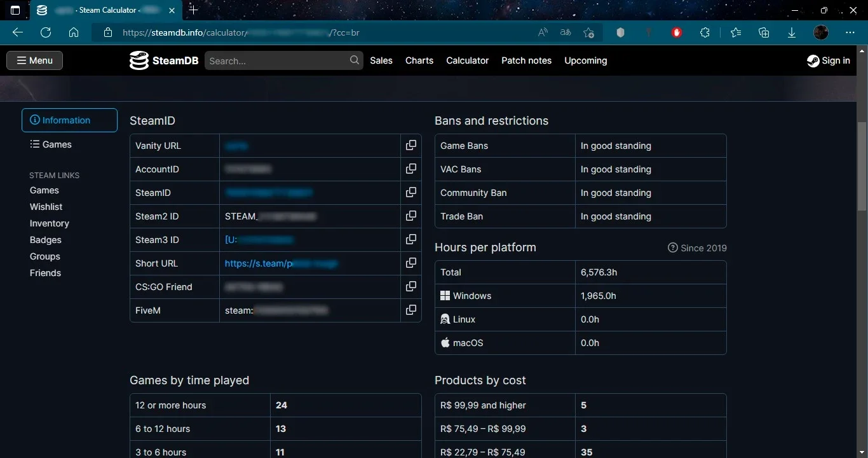Image resolution: width=868 pixels, height=458 pixels.
Task: Click the browser address bar URL
Action: pyautogui.click(x=241, y=32)
